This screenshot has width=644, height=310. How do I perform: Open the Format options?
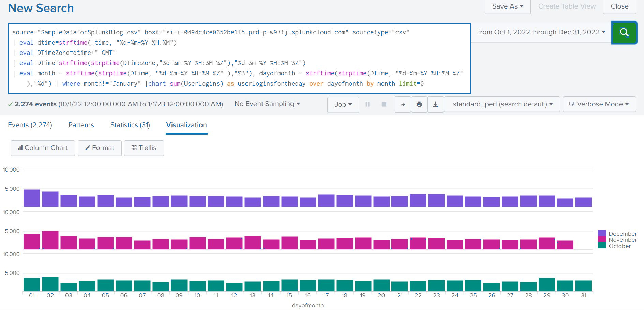tap(100, 148)
